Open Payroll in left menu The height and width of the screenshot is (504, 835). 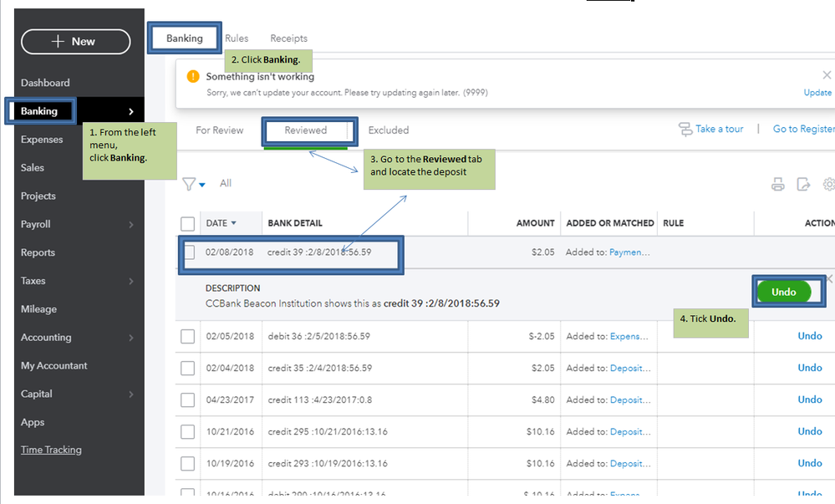pos(36,224)
